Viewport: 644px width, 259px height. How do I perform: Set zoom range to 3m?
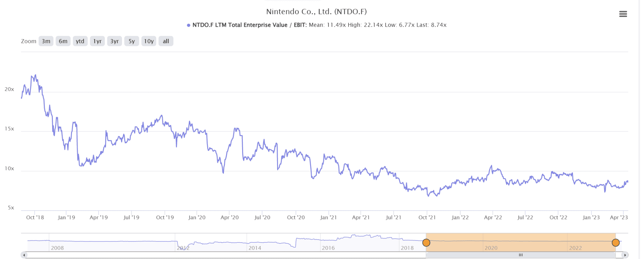46,41
